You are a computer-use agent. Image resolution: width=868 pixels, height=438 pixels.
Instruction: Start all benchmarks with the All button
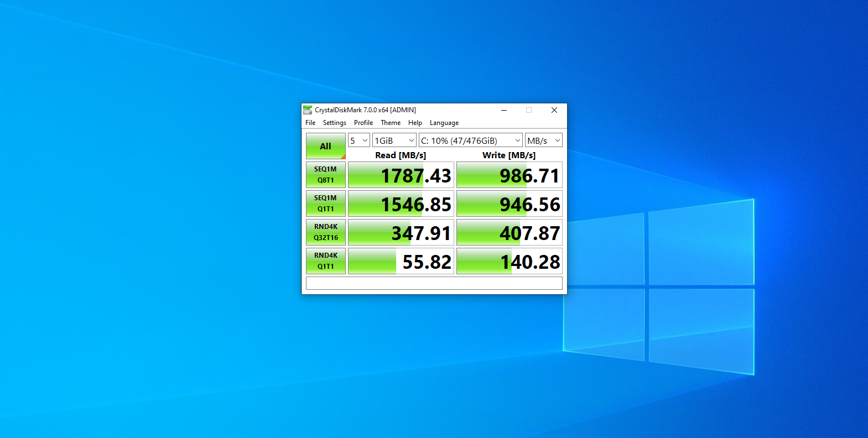(x=326, y=146)
